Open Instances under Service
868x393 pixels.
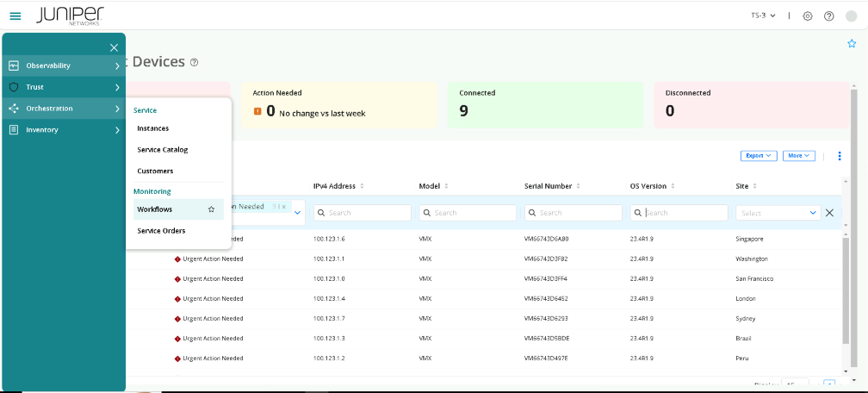click(x=152, y=128)
